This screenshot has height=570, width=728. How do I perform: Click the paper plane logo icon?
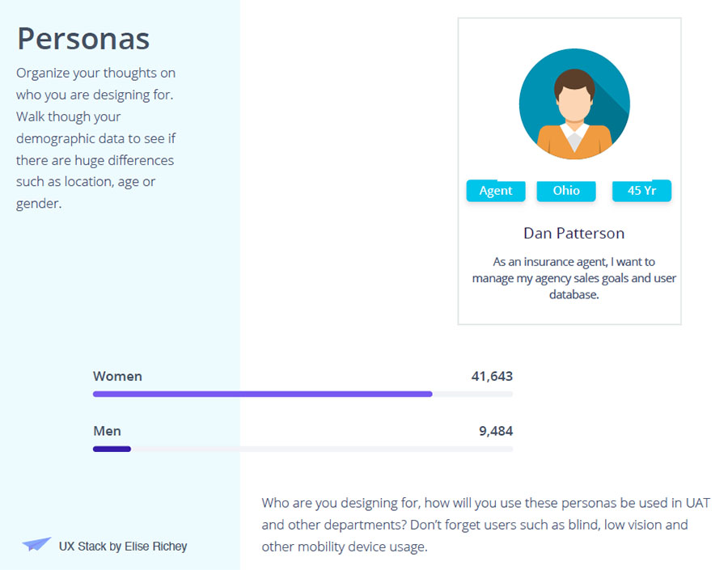click(36, 545)
